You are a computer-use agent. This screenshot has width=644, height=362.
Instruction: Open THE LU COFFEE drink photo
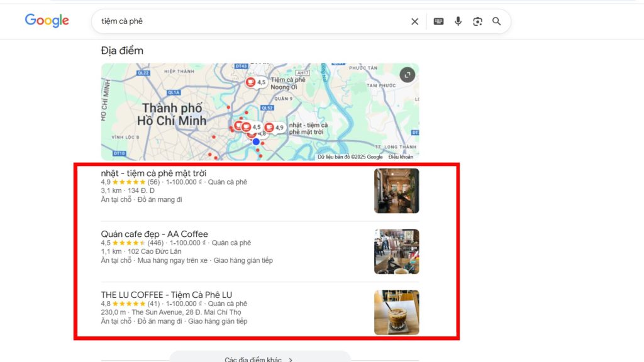pos(396,312)
